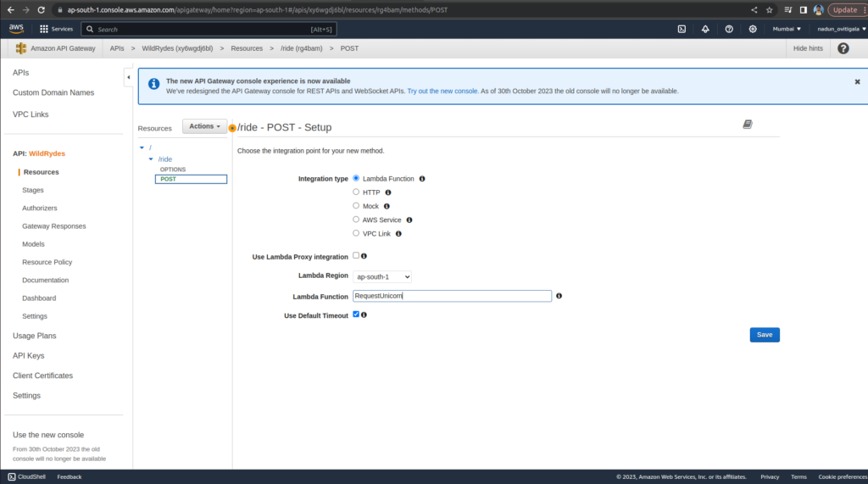The height and width of the screenshot is (484, 868).
Task: Open Lambda Region ap-south-1 dropdown
Action: (x=382, y=276)
